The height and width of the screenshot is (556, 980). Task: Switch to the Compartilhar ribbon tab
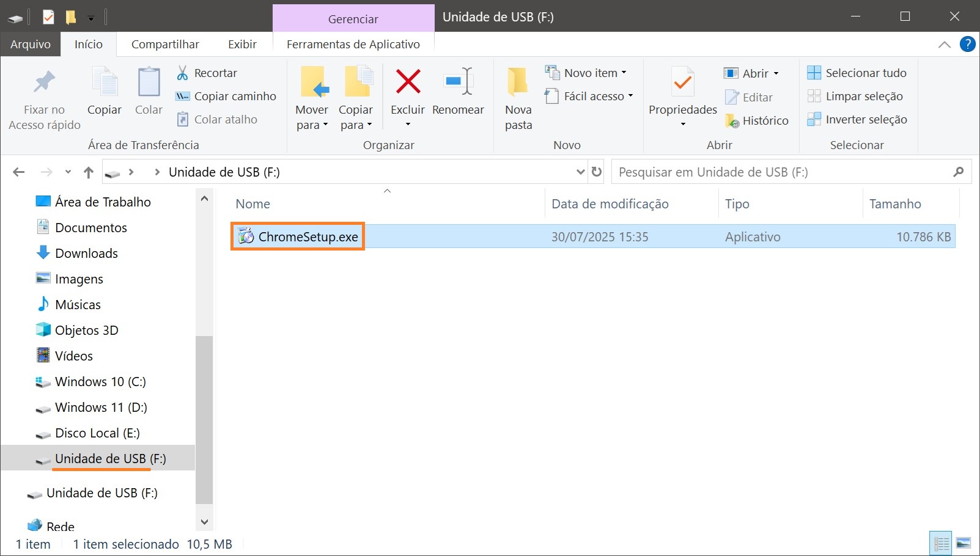pos(165,44)
